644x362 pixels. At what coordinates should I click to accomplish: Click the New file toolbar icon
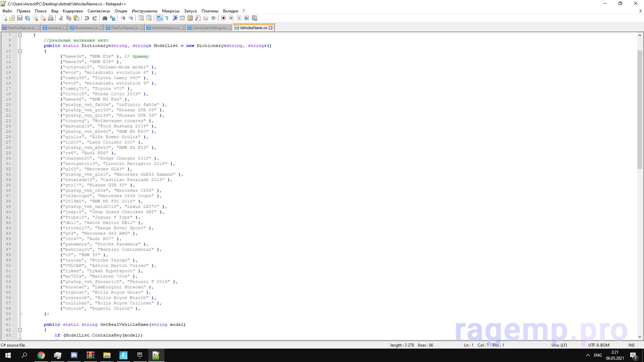click(x=5, y=18)
